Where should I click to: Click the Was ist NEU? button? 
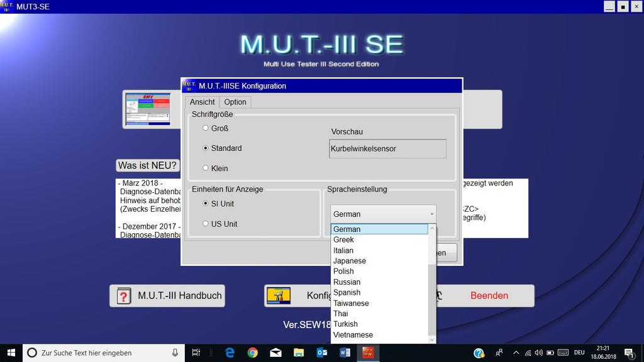click(147, 165)
